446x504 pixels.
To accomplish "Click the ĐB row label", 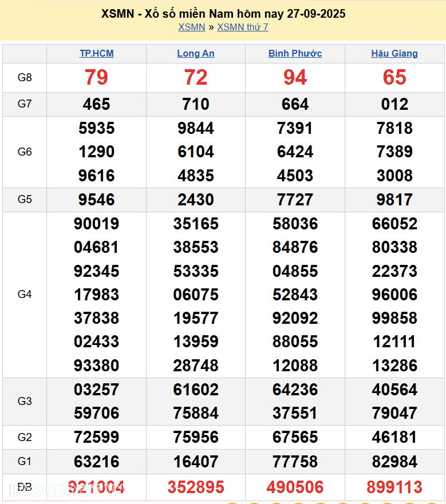I will pyautogui.click(x=25, y=487).
